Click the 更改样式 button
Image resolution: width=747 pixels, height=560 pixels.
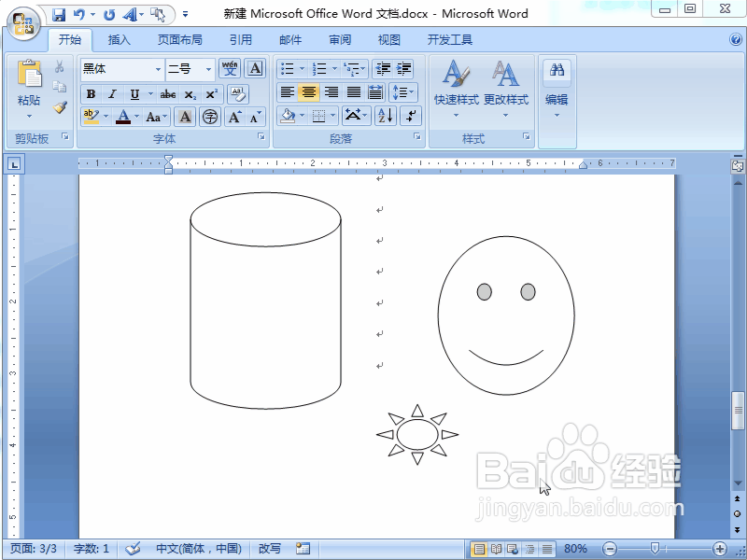pos(507,89)
